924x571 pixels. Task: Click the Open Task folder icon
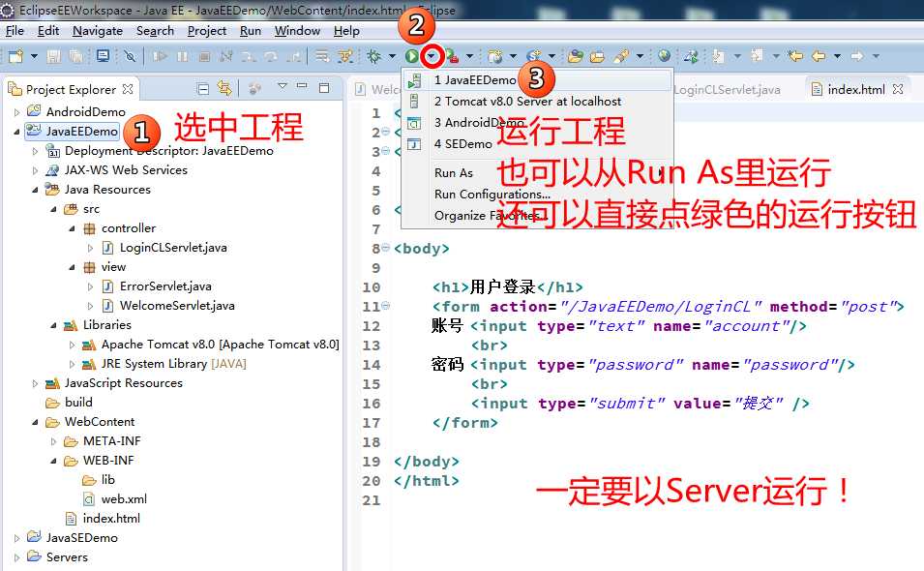pos(597,56)
